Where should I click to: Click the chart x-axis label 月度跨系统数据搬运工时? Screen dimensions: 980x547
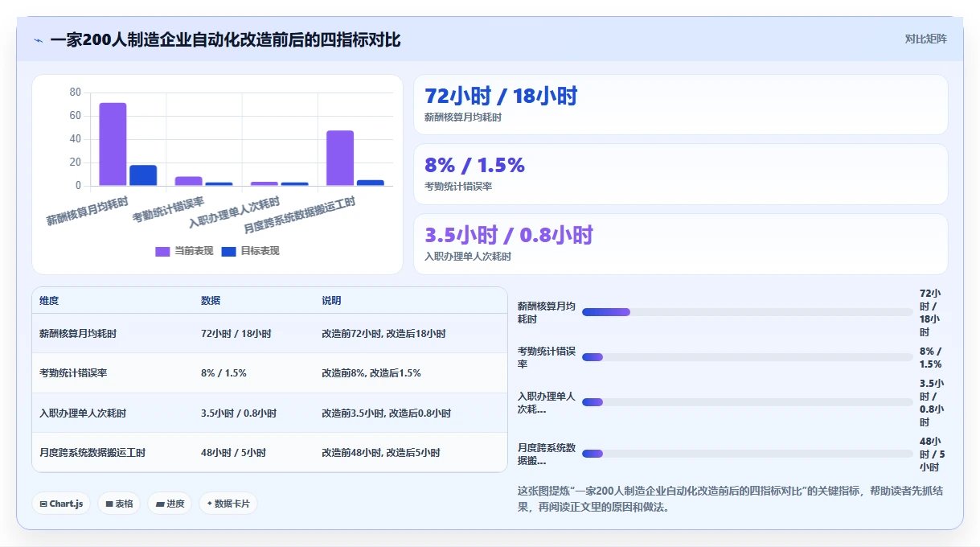tap(299, 215)
